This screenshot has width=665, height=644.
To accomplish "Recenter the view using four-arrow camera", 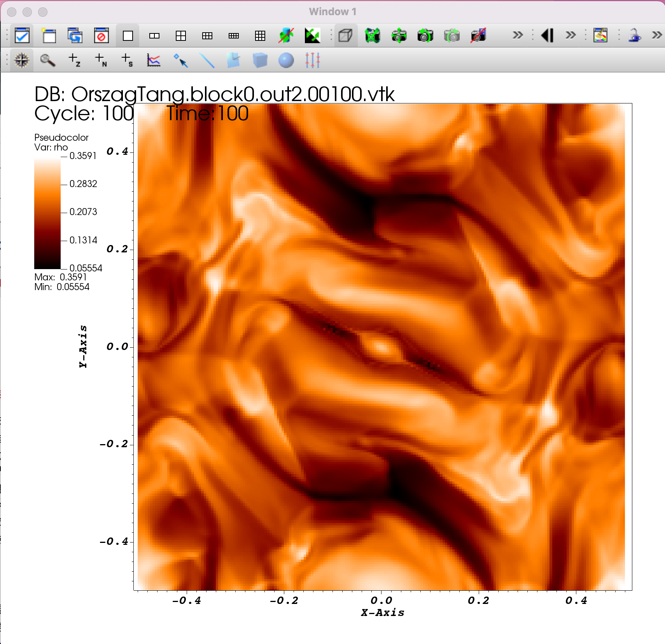I will [399, 36].
